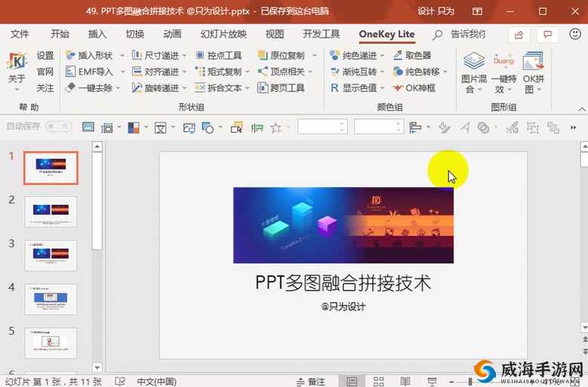
Task: Select slide 3 thumbnail
Action: click(51, 256)
